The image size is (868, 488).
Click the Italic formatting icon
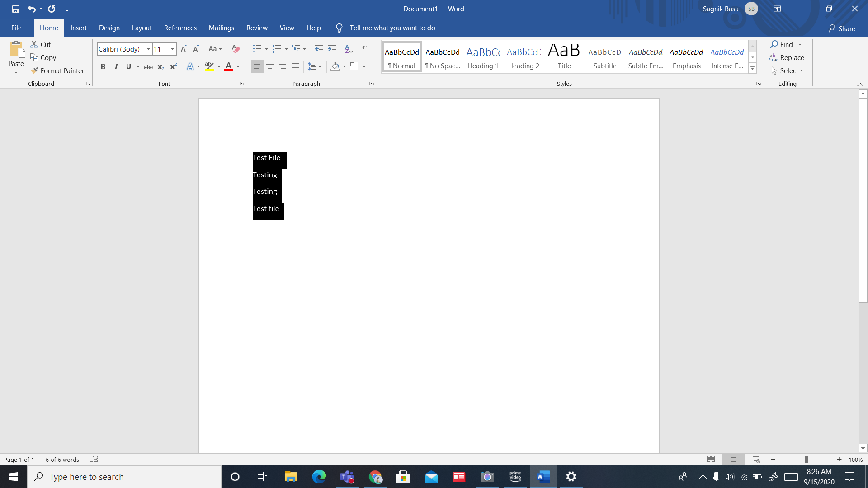point(116,66)
